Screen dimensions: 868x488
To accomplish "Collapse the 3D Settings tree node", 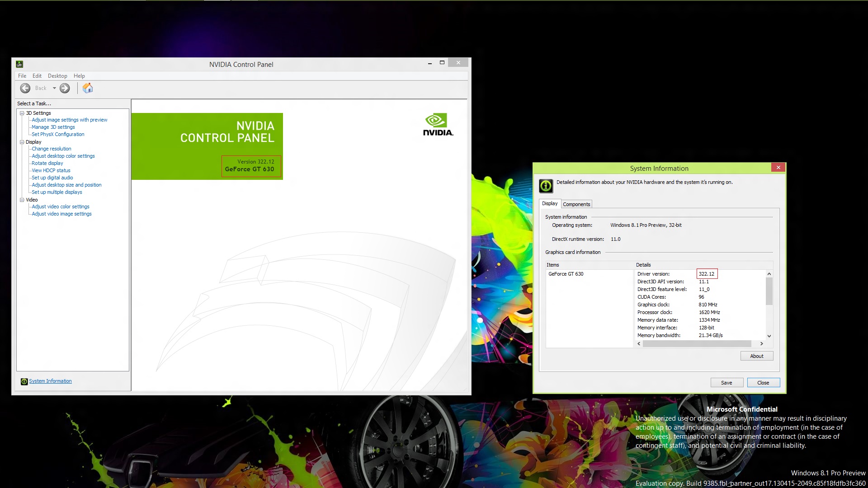I will pos(22,113).
